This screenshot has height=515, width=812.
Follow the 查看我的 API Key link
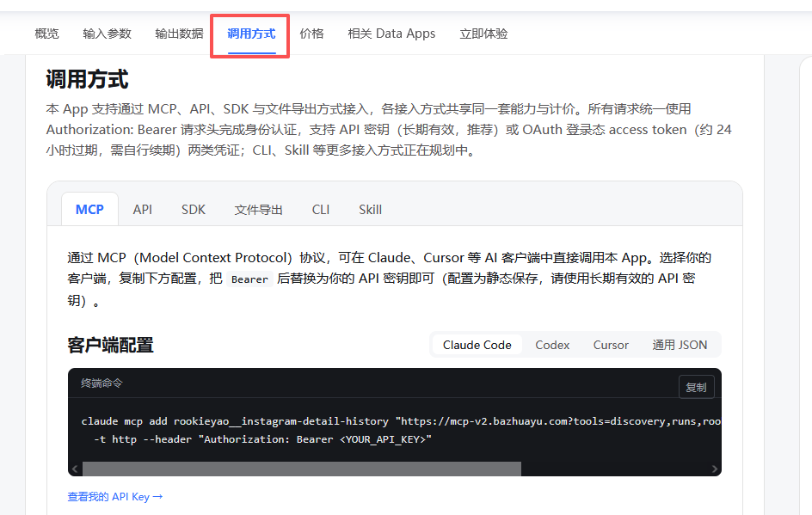pyautogui.click(x=115, y=497)
